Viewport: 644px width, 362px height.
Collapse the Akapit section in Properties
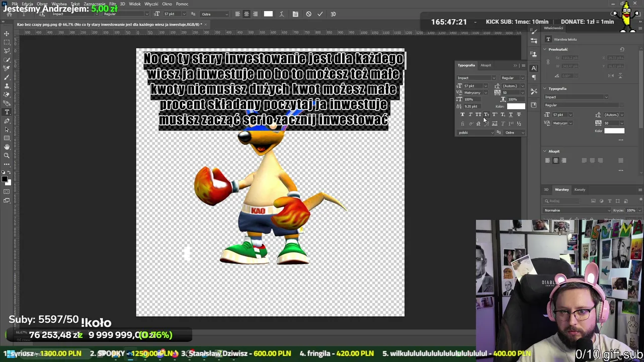pyautogui.click(x=545, y=151)
